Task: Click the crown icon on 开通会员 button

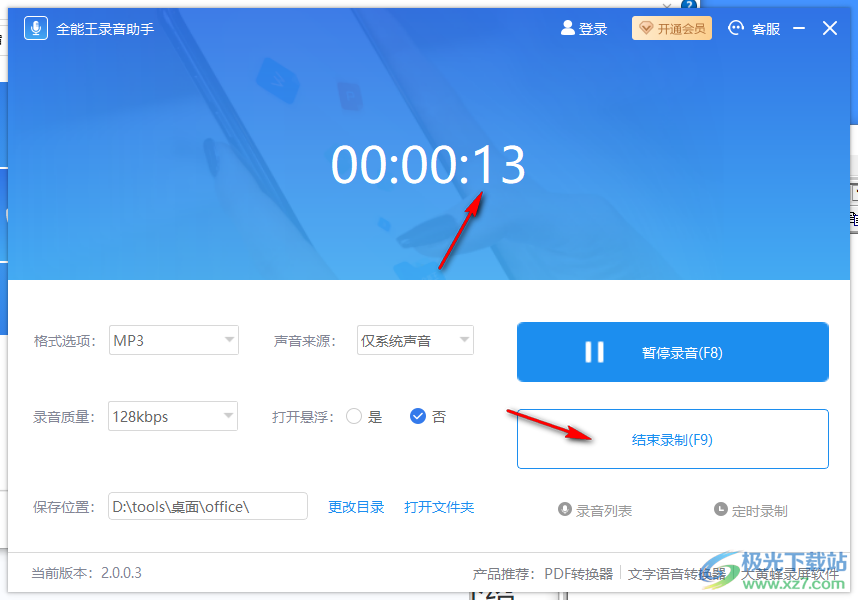Action: click(644, 28)
